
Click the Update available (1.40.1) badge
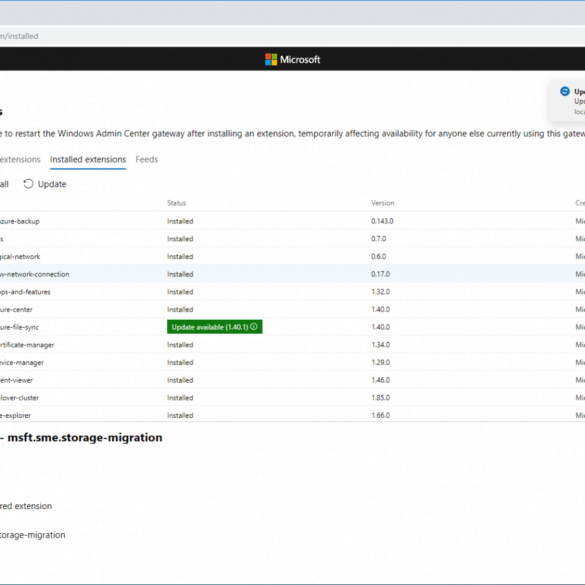pyautogui.click(x=215, y=327)
